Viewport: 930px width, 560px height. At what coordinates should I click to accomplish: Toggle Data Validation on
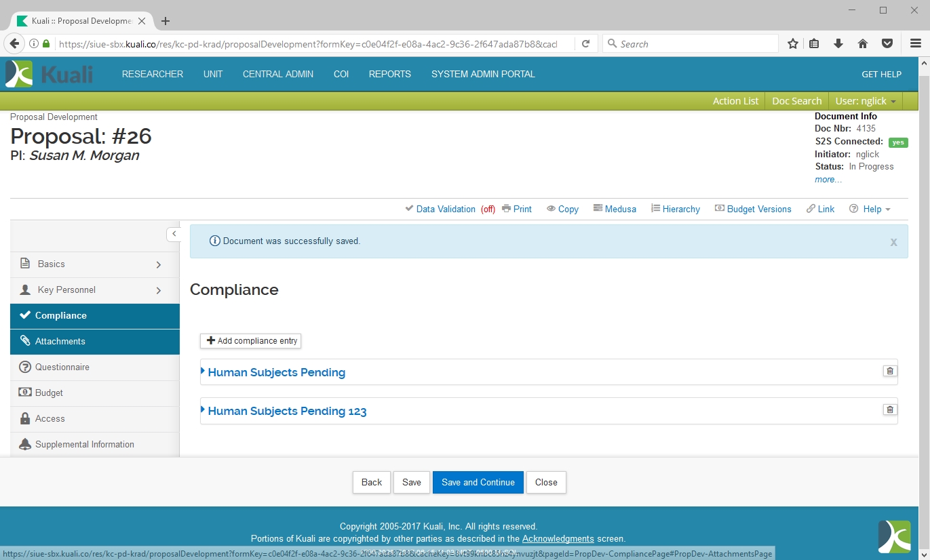click(x=445, y=209)
